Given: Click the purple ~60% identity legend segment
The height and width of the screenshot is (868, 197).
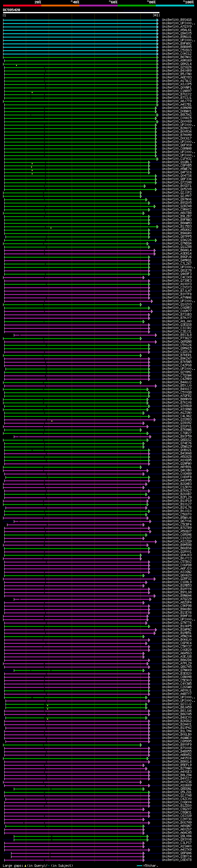Looking at the screenshot, I should click(x=99, y=6).
